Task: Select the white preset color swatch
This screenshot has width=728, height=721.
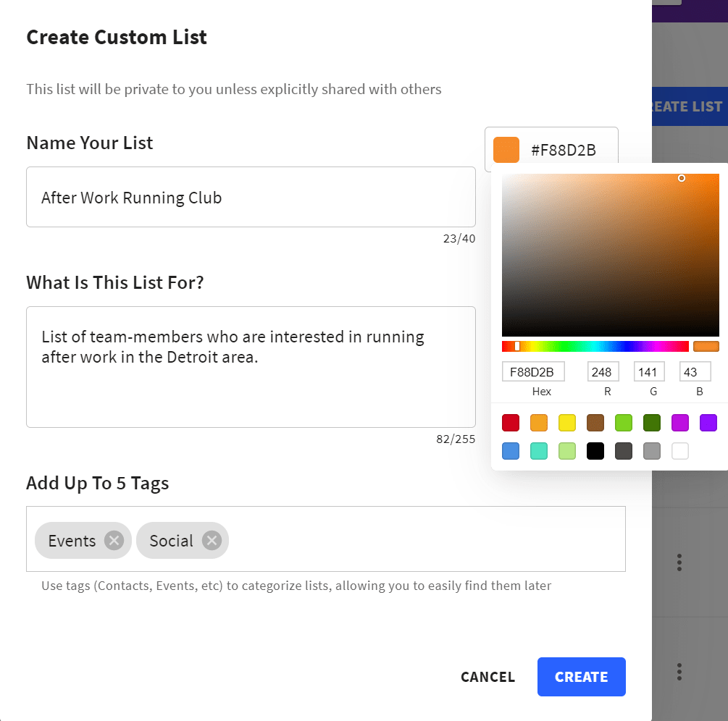Action: tap(679, 450)
